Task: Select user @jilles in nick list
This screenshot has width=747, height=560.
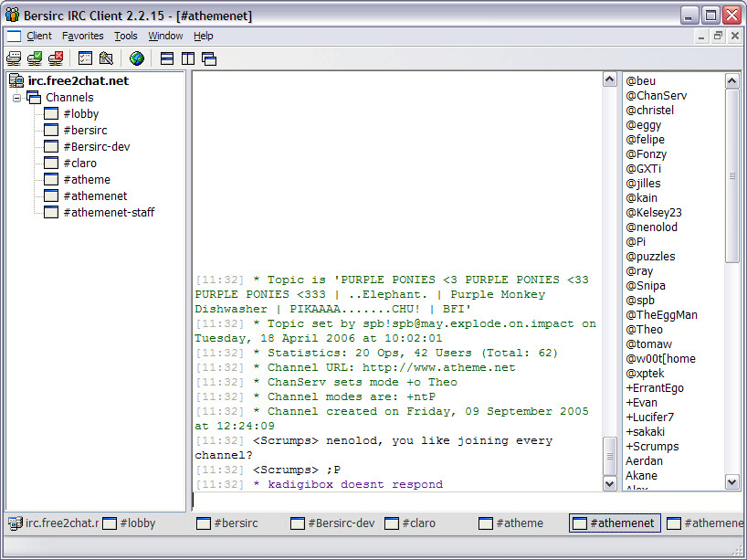Action: 643,183
